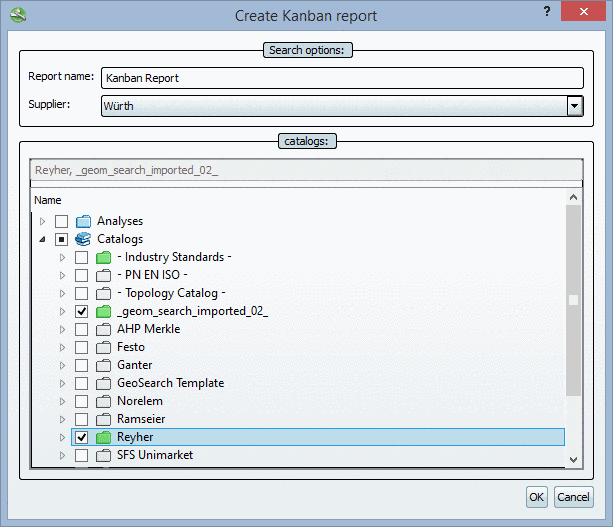Enable the Industry Standards checkbox
Image resolution: width=613 pixels, height=527 pixels.
[81, 257]
